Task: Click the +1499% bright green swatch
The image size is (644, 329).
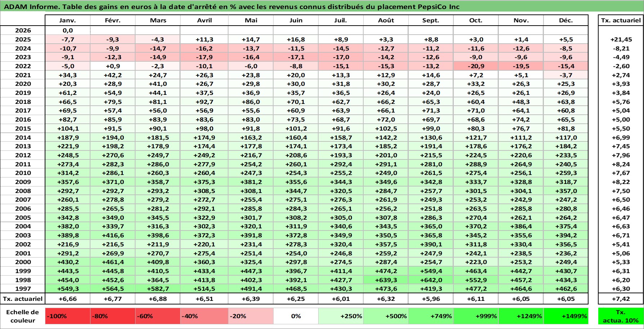Action: (x=566, y=316)
